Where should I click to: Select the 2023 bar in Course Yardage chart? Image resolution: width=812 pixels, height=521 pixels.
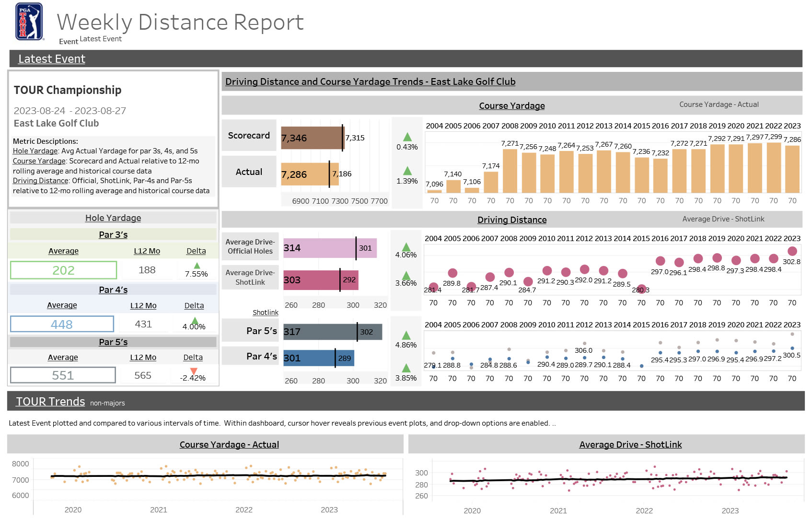point(792,168)
